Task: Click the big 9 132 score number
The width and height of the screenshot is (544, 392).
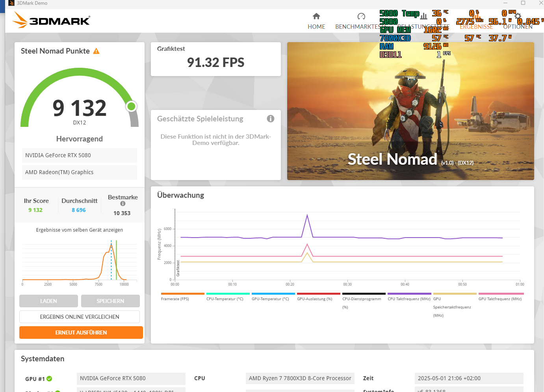Action: [80, 108]
